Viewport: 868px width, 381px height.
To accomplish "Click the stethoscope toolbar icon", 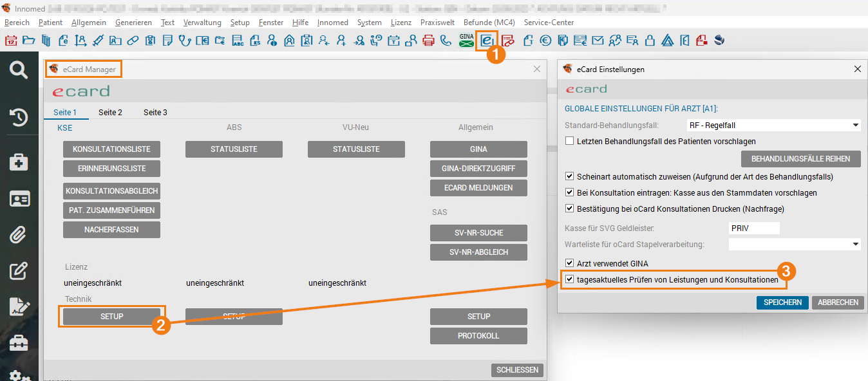I will (x=185, y=41).
